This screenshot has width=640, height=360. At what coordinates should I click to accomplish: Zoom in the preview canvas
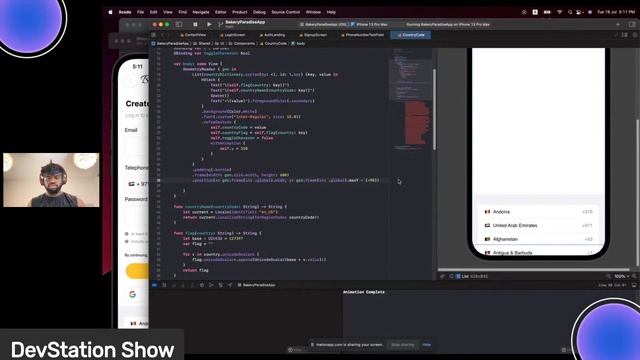click(x=634, y=276)
